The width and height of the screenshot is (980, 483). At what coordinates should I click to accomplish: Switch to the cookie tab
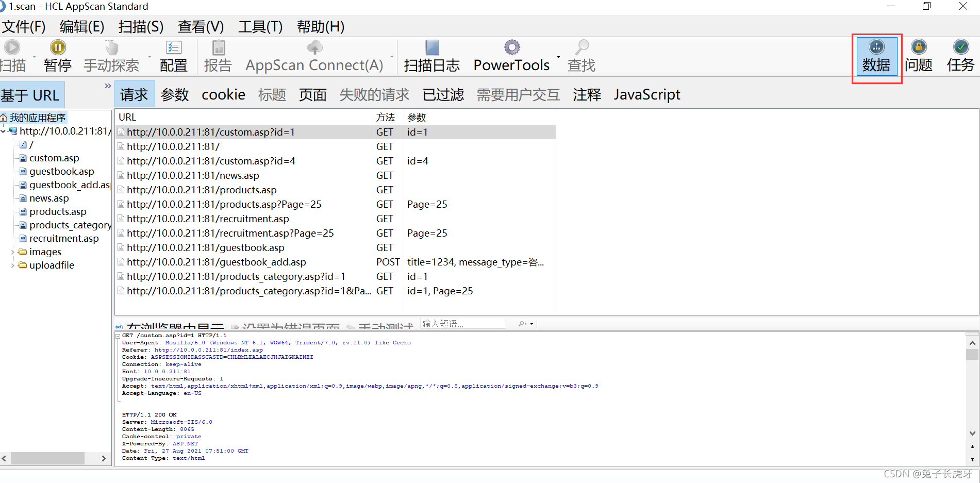[x=223, y=94]
